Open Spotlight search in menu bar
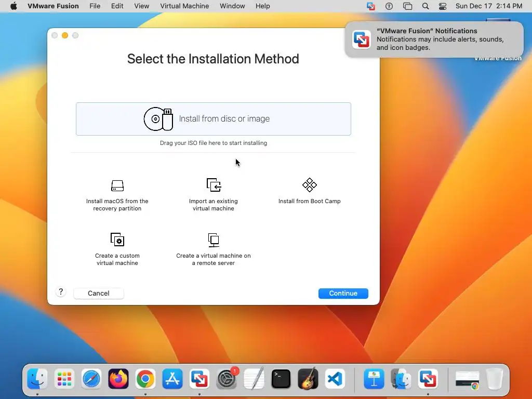 tap(425, 6)
